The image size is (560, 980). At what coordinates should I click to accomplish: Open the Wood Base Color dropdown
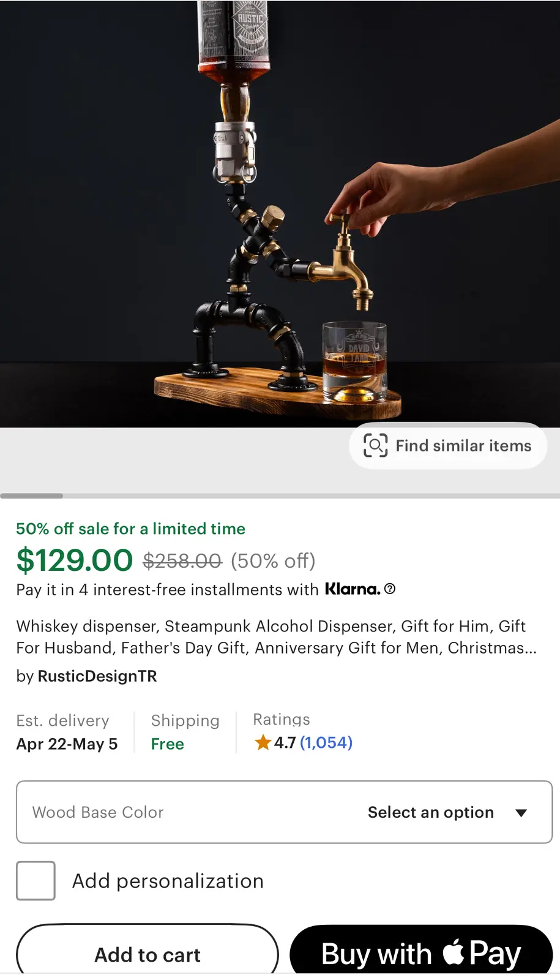pyautogui.click(x=284, y=812)
